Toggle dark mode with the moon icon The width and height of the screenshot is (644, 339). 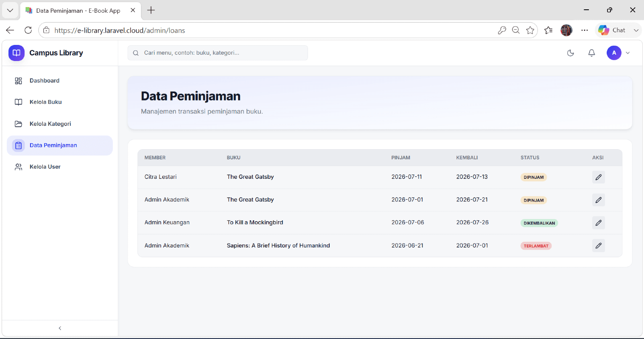point(571,53)
